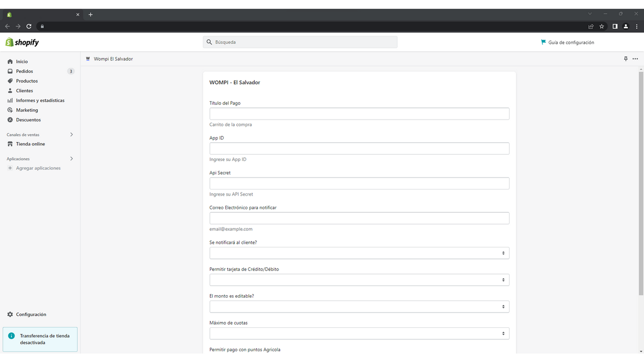644x362 pixels.
Task: Expand the Canales de ventas chevron
Action: click(x=71, y=135)
